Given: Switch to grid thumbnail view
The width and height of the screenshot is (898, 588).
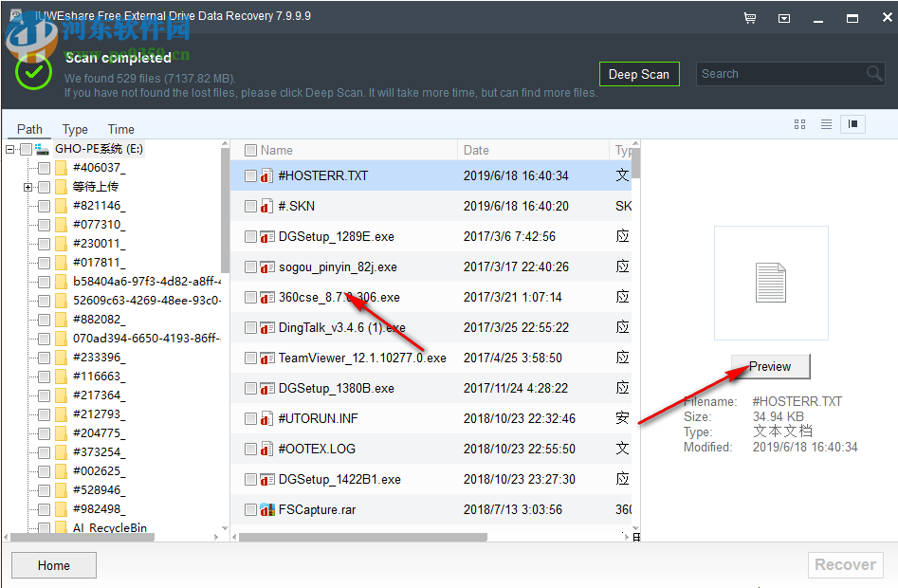Looking at the screenshot, I should tap(799, 124).
